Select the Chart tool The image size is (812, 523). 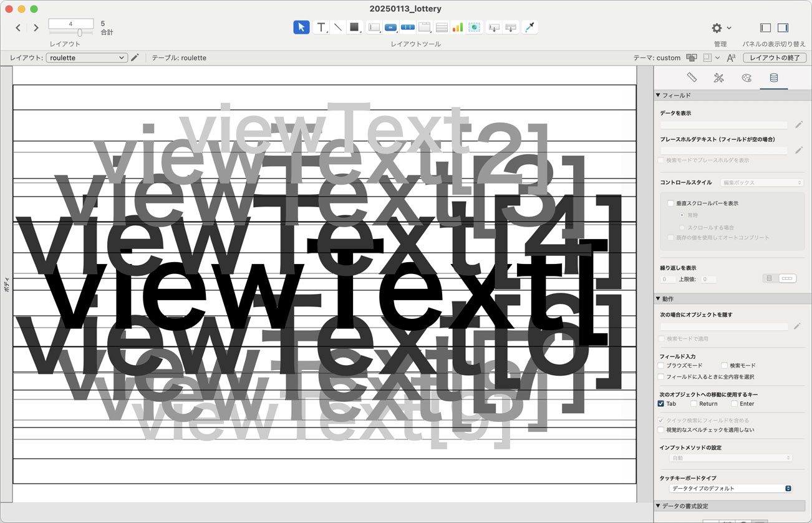(458, 27)
